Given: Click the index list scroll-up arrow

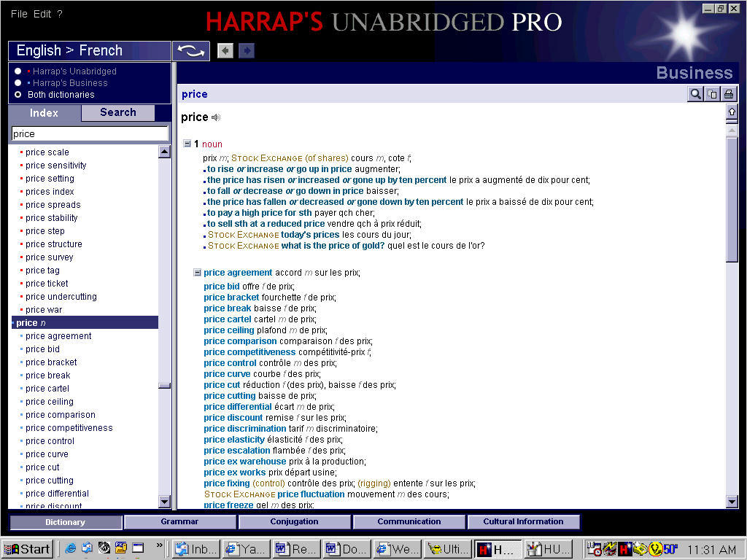Looking at the screenshot, I should pos(164,152).
